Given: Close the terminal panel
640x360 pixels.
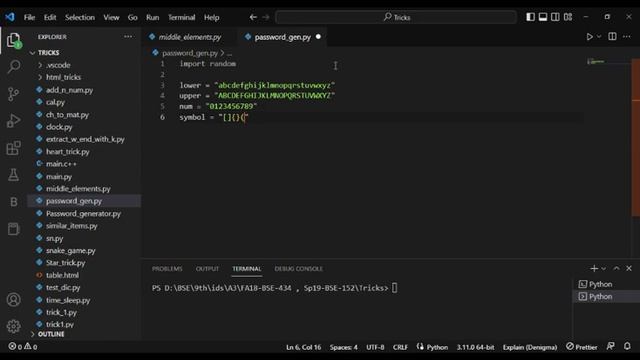Looking at the screenshot, I should [x=629, y=268].
